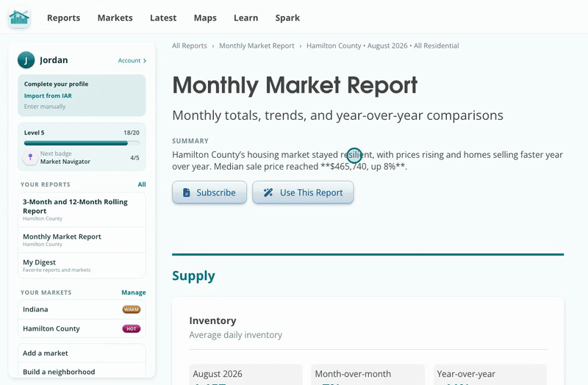Click the Account chevron arrow

(145, 61)
